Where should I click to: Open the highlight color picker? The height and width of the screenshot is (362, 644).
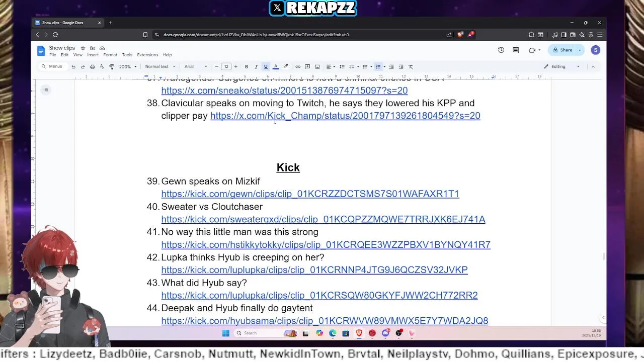[x=286, y=67]
